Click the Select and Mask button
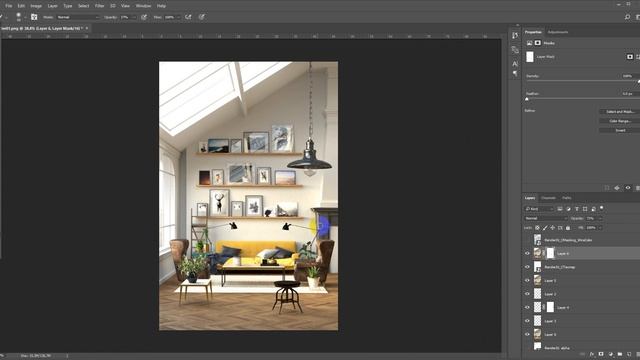 tap(620, 111)
